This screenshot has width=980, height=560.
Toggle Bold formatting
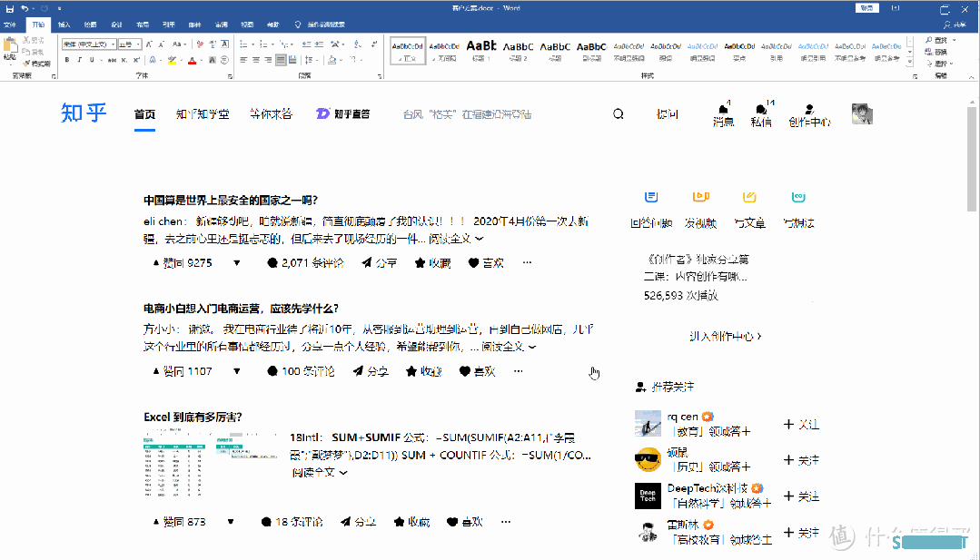coord(67,60)
